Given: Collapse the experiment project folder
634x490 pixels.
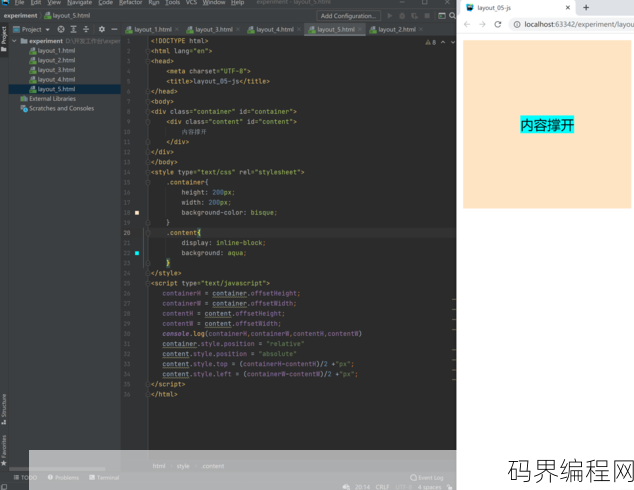Looking at the screenshot, I should point(15,41).
